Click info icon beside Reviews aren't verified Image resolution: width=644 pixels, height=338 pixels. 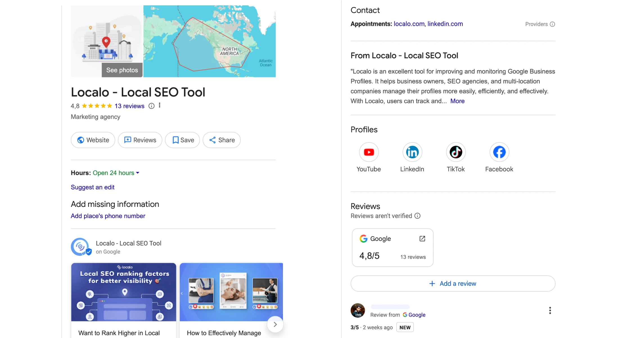coord(418,216)
